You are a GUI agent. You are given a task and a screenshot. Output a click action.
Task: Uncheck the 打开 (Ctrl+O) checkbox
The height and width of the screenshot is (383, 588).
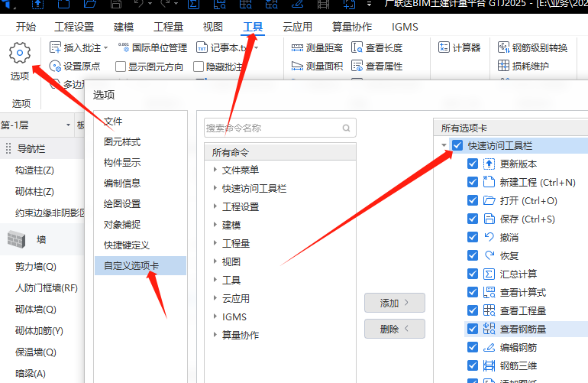click(473, 200)
